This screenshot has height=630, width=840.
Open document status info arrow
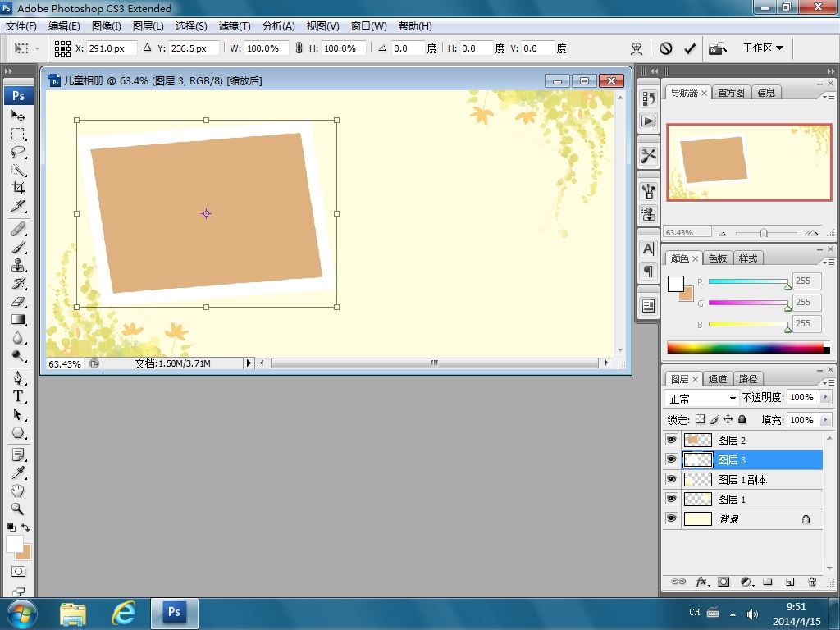[249, 363]
